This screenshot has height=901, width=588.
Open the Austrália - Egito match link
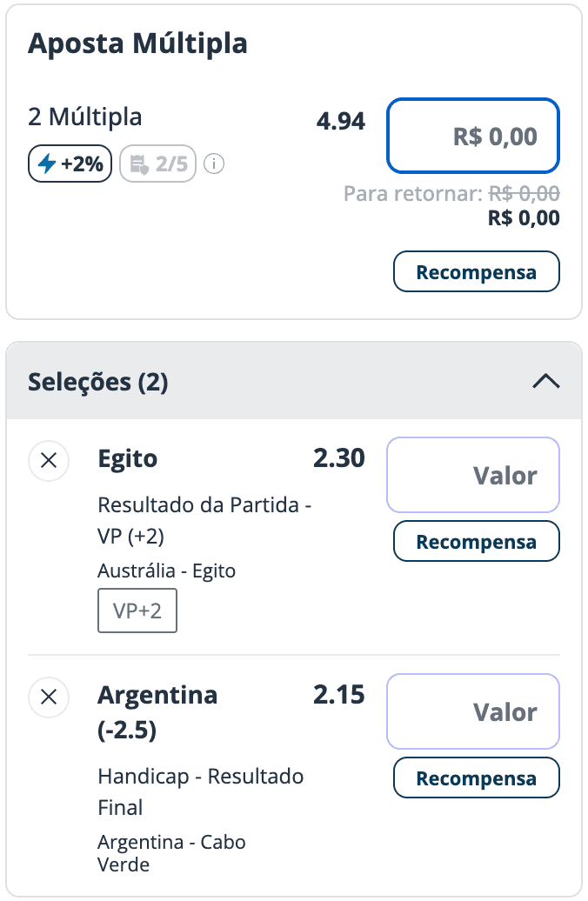[x=167, y=571]
